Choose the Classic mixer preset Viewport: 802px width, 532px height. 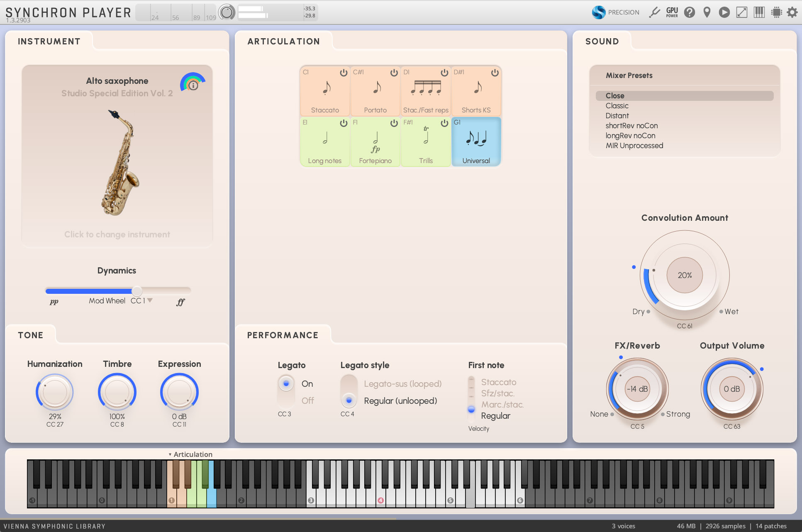617,106
